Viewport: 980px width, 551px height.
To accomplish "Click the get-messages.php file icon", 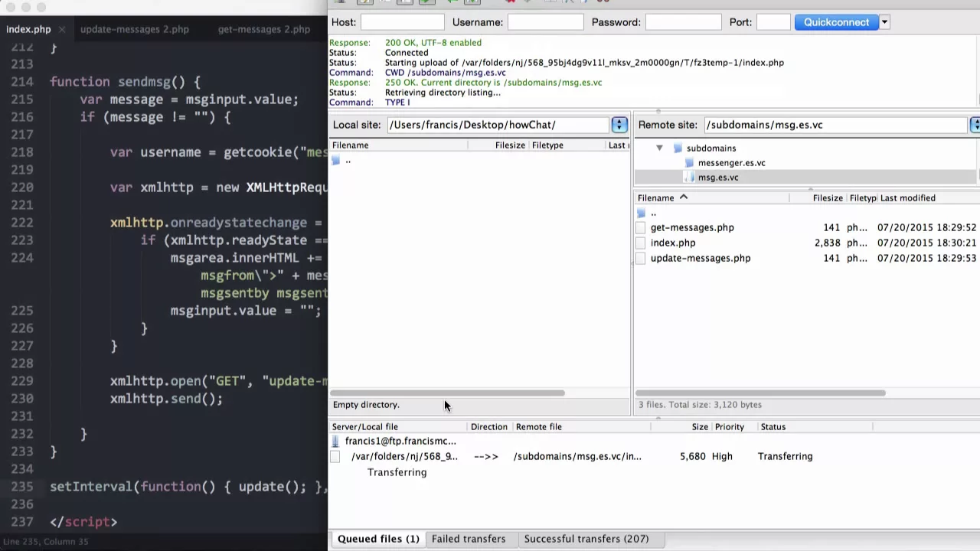I will pos(641,227).
